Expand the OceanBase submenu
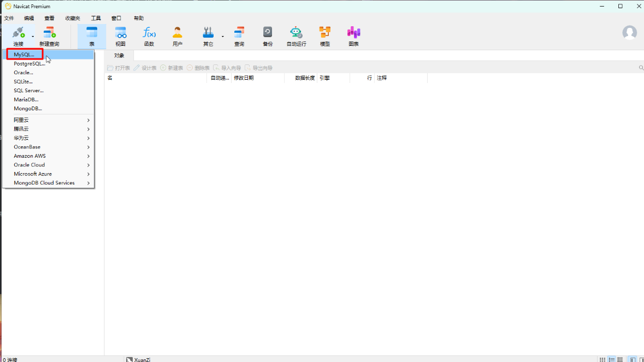644x362 pixels. pos(49,147)
